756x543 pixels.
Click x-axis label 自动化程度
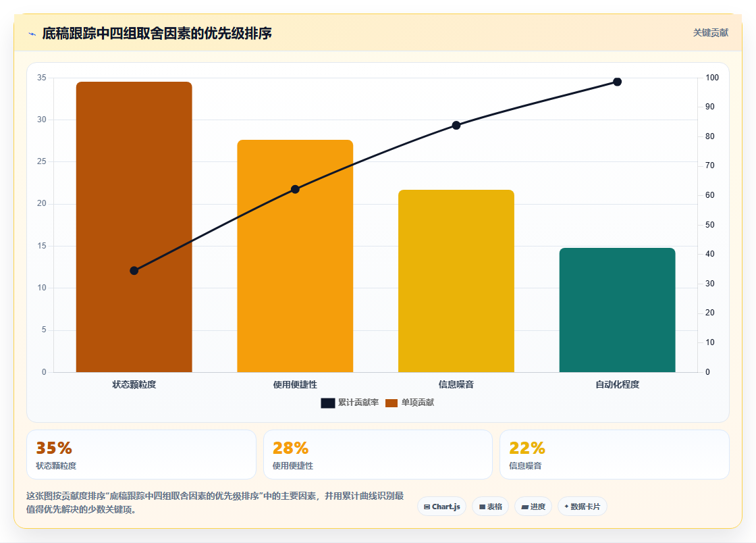coord(617,384)
